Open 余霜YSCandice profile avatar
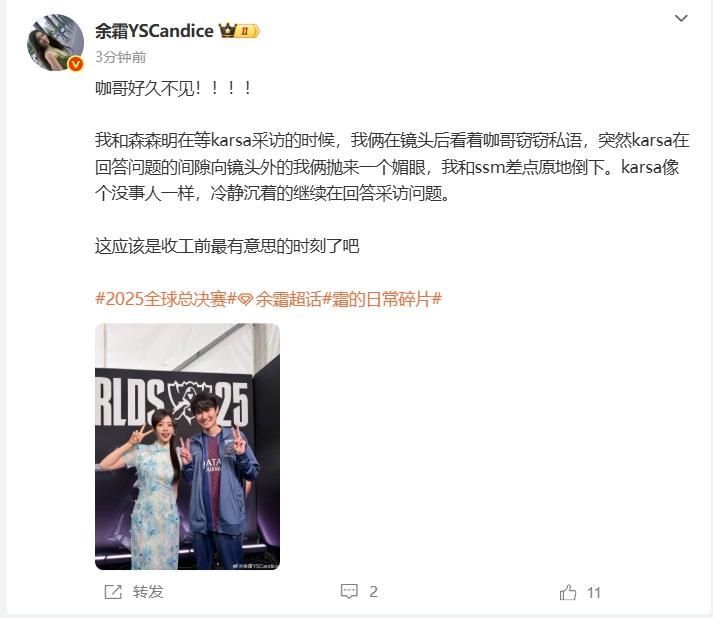Screen dimensions: 713x618 [x=55, y=43]
